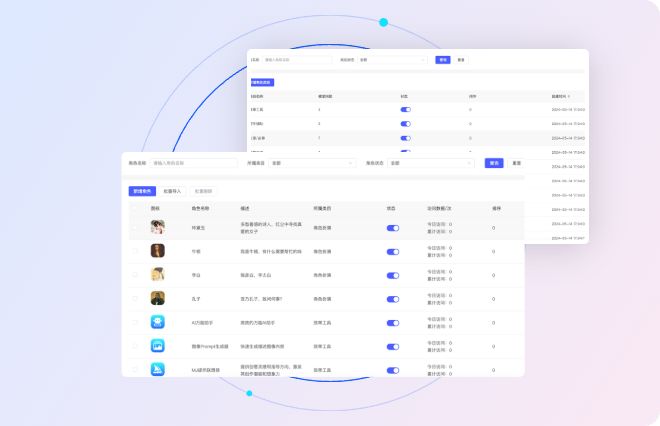660x426 pixels.
Task: Click 重置 button beside front panel 查询
Action: [x=516, y=163]
